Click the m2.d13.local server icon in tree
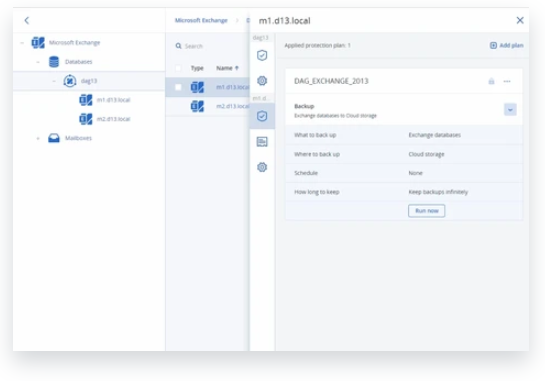The height and width of the screenshot is (381, 545). (86, 119)
